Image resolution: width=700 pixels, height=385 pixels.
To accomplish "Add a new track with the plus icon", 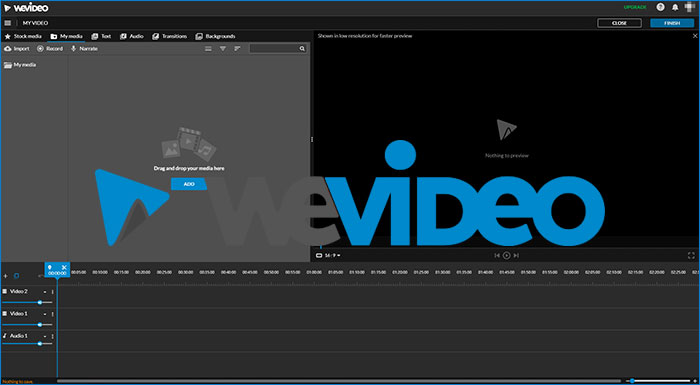I will (5, 276).
